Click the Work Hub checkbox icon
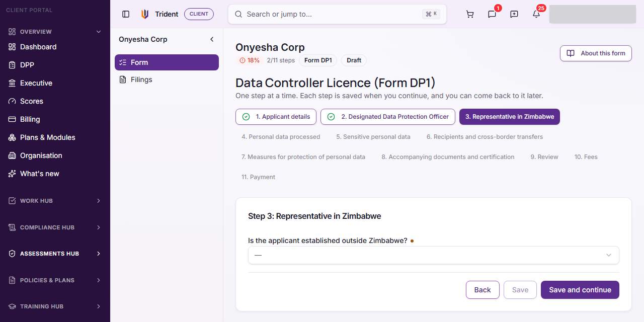644x322 pixels. pos(12,201)
